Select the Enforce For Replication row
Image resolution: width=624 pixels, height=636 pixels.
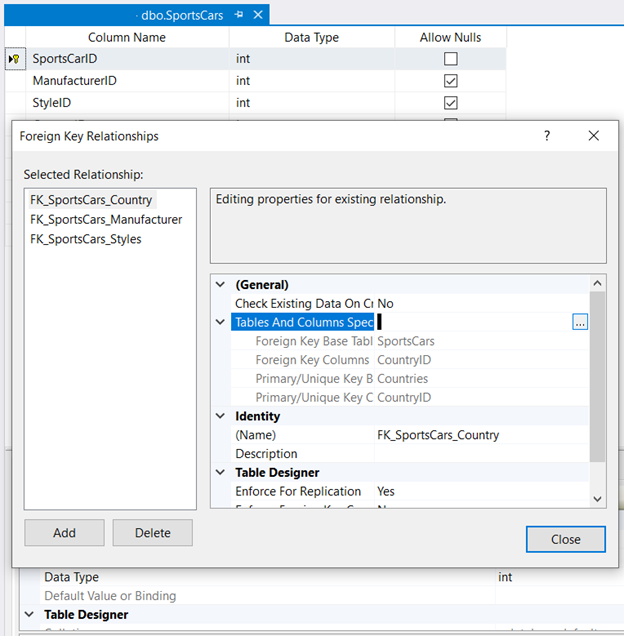point(410,491)
